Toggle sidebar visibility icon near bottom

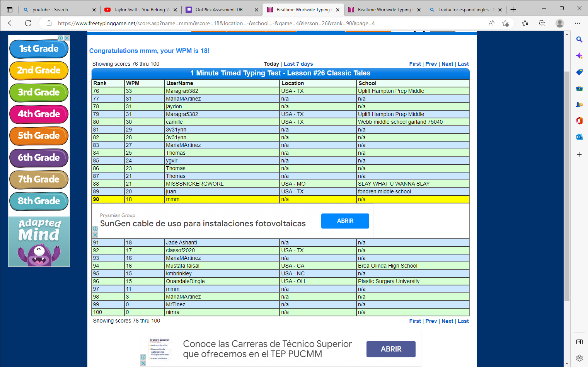tap(579, 342)
